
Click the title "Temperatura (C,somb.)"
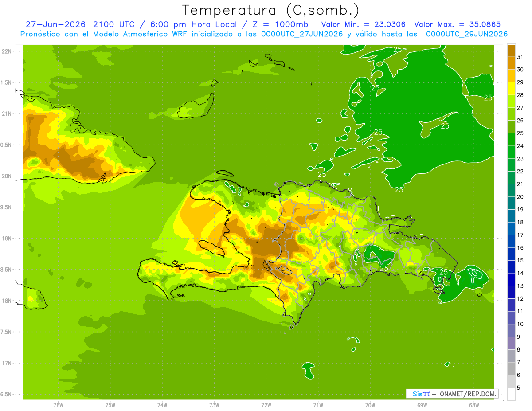click(270, 10)
